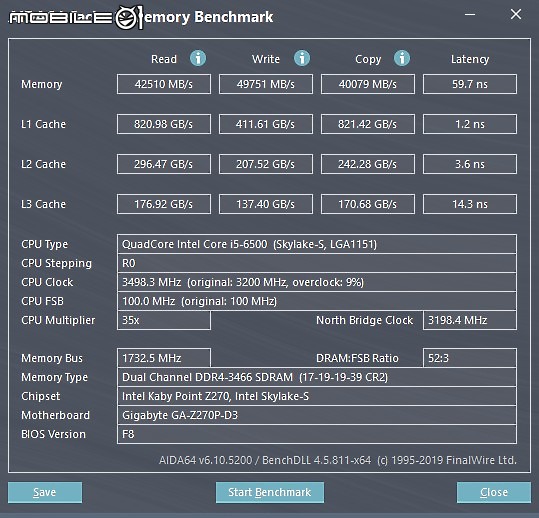Image resolution: width=539 pixels, height=518 pixels.
Task: Click the L2 Cache row label
Action: point(43,164)
